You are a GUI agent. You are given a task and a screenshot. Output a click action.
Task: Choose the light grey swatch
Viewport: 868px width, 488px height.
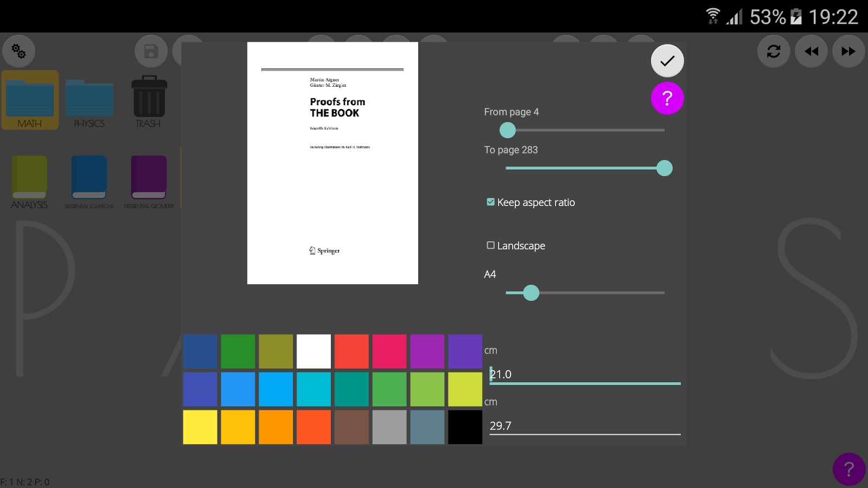pos(390,427)
